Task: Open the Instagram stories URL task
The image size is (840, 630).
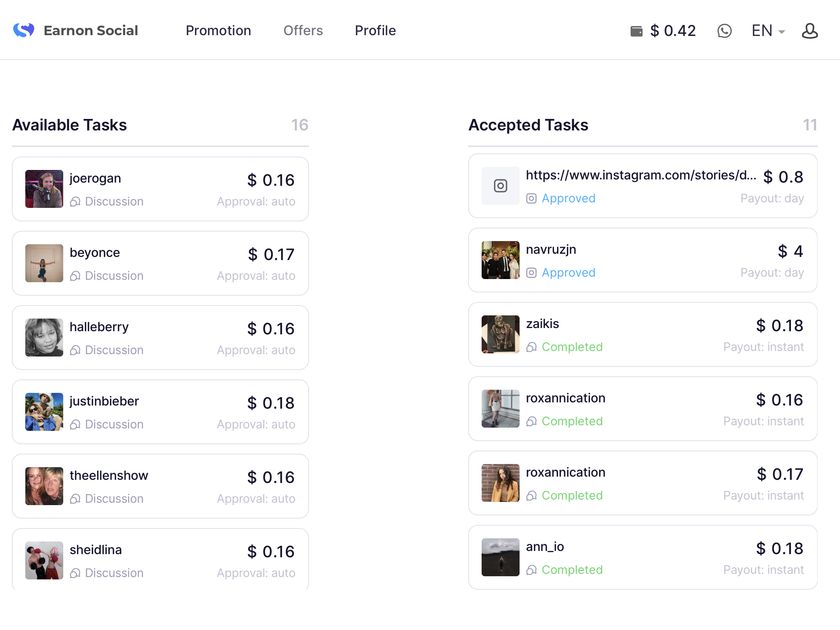Action: click(x=640, y=175)
